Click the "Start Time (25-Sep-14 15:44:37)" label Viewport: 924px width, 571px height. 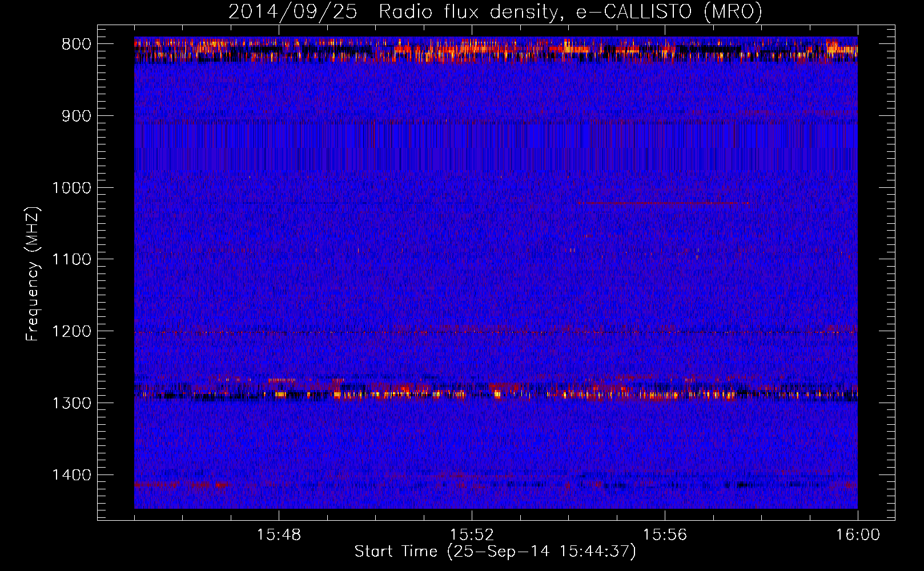tap(495, 552)
